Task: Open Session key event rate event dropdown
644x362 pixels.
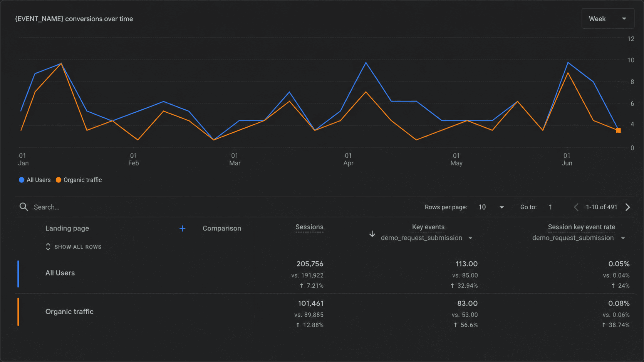Action: [579, 238]
